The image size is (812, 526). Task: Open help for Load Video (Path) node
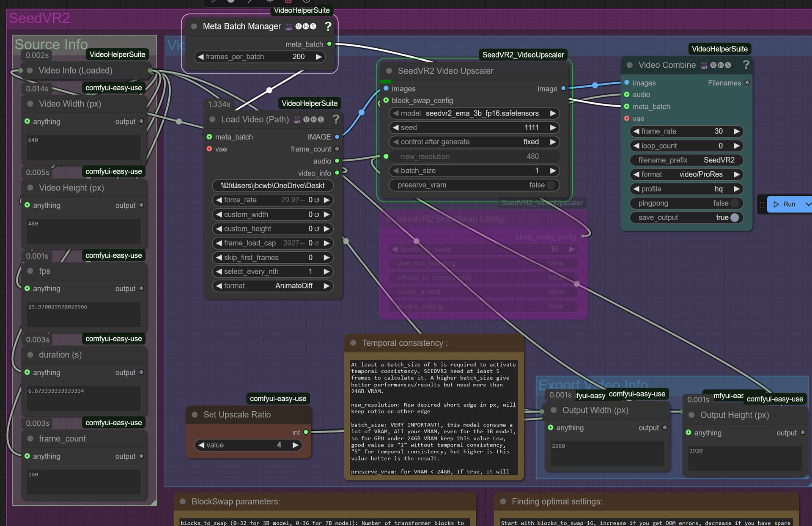[336, 119]
